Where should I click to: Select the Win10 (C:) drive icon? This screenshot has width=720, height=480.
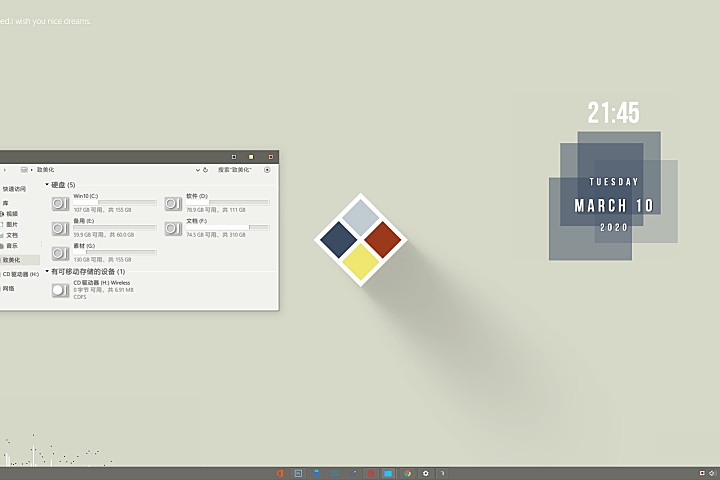point(60,203)
